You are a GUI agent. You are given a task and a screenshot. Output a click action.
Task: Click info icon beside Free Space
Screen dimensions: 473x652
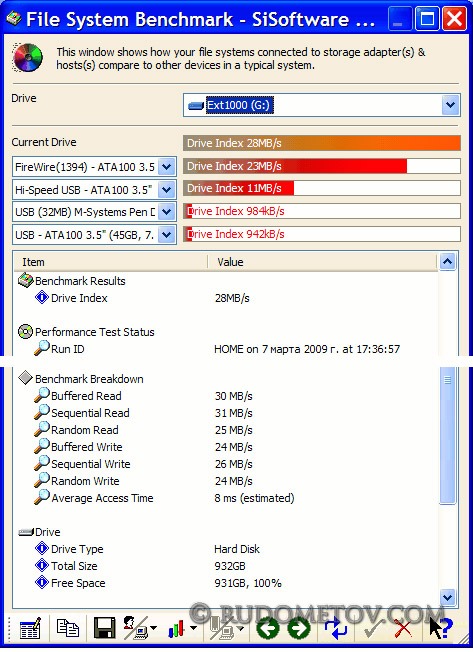coord(42,583)
